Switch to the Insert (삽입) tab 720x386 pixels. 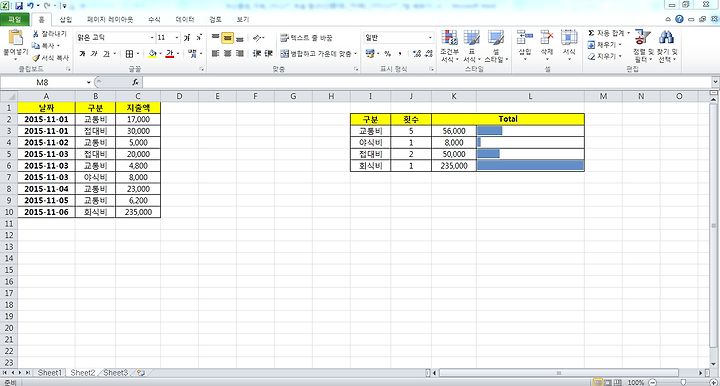tap(66, 19)
